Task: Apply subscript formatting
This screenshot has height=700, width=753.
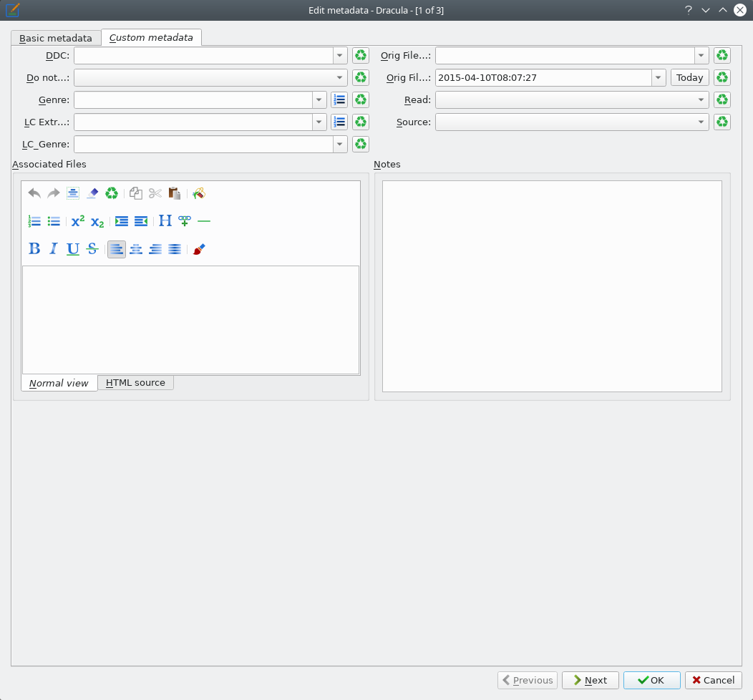Action: 97,221
